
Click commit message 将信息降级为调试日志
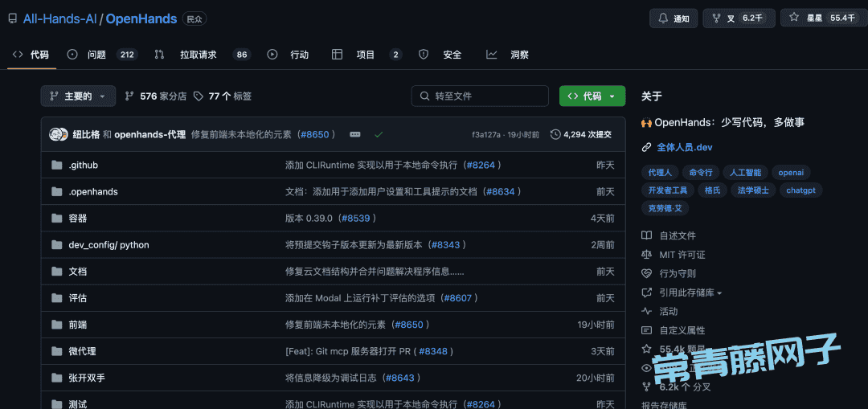point(331,378)
